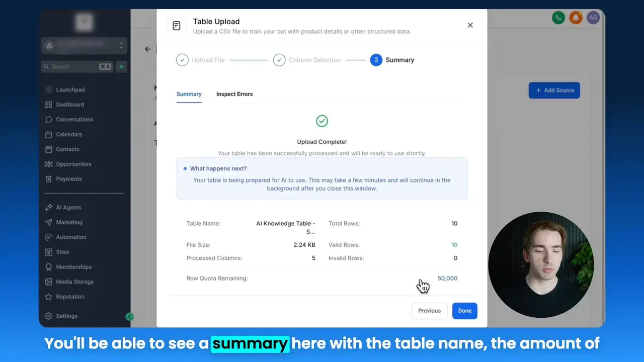Open the Calendars section

pos(68,134)
